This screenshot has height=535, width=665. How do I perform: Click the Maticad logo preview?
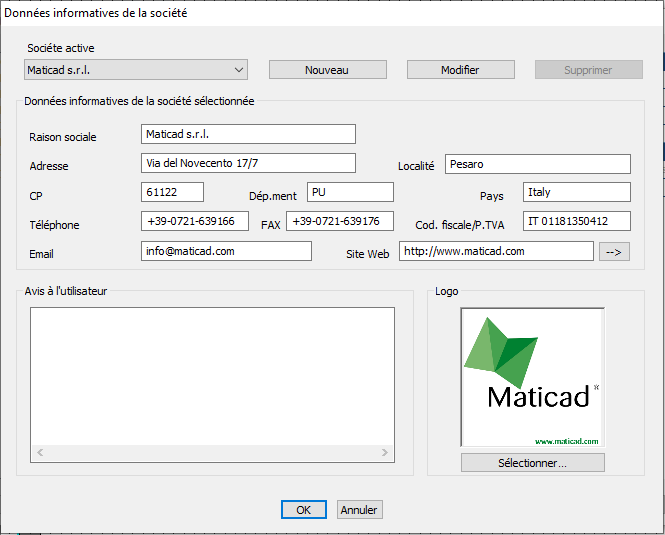533,377
